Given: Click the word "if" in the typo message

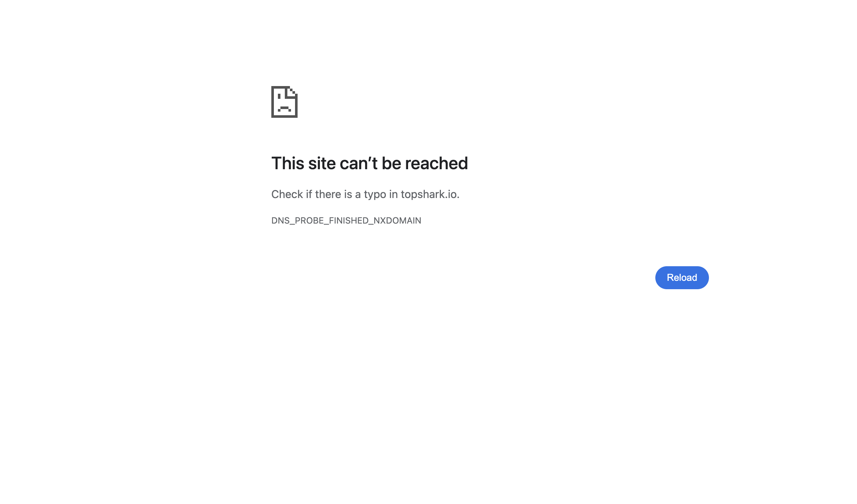Looking at the screenshot, I should (x=309, y=194).
